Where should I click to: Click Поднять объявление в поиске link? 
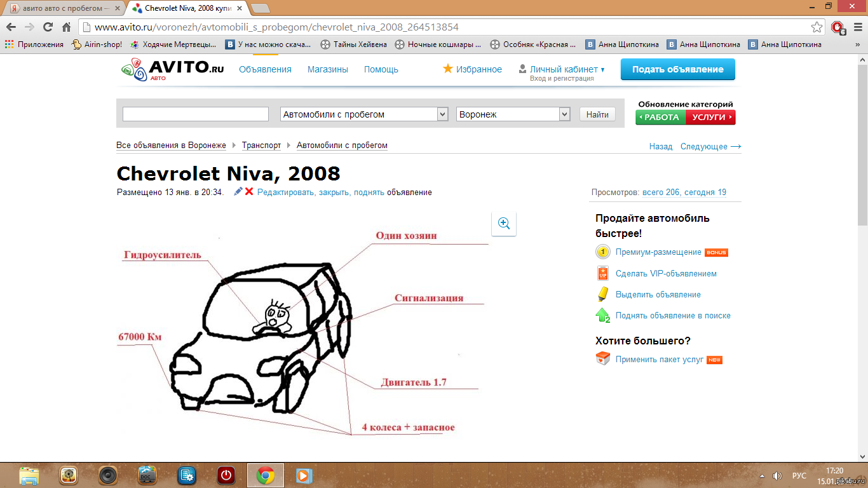pyautogui.click(x=673, y=315)
